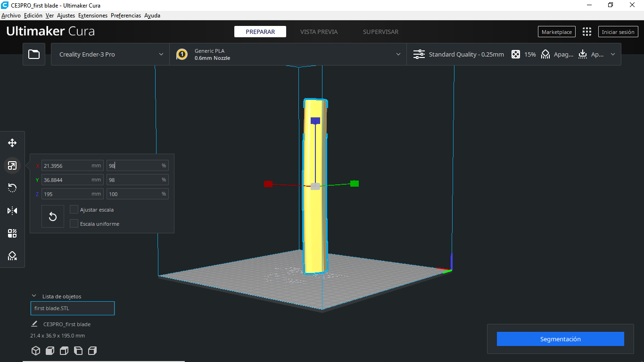Enable the Escala uniforme checkbox
Screen dimensions: 644x362
click(74, 223)
